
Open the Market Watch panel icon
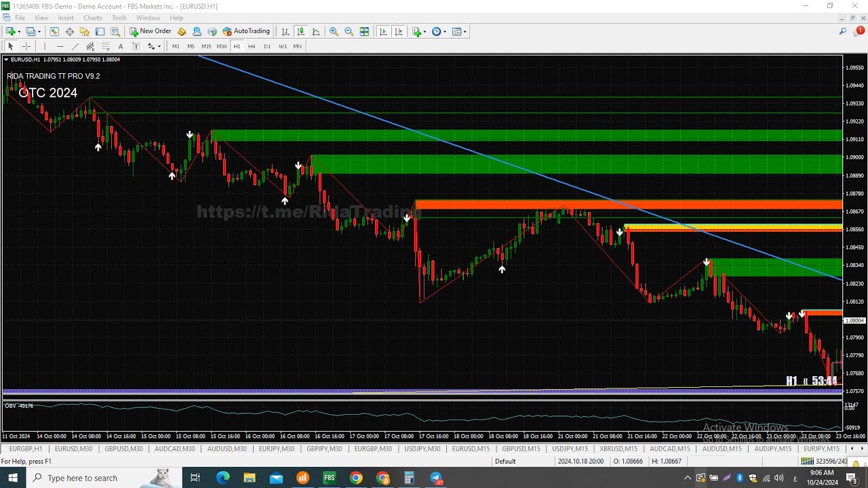click(54, 31)
